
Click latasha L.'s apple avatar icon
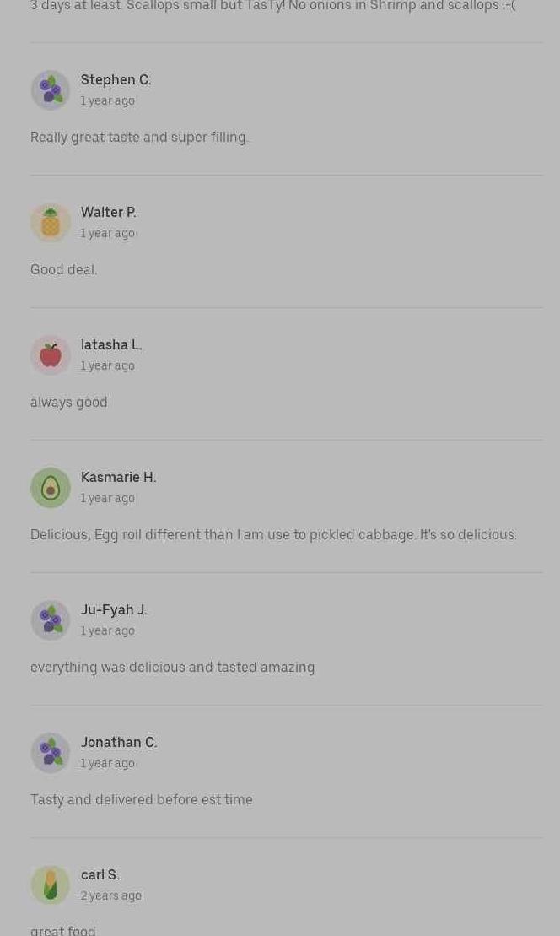[51, 355]
